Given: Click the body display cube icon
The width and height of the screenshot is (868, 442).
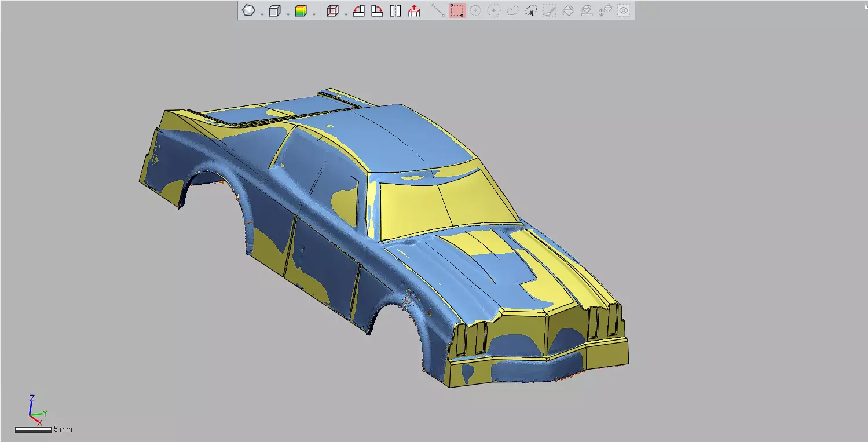Looking at the screenshot, I should click(275, 10).
